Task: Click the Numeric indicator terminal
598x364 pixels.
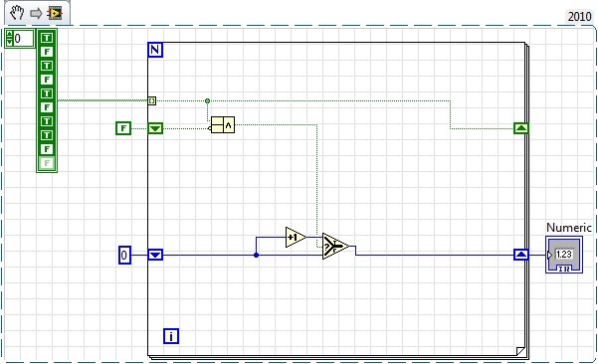Action: (x=564, y=255)
